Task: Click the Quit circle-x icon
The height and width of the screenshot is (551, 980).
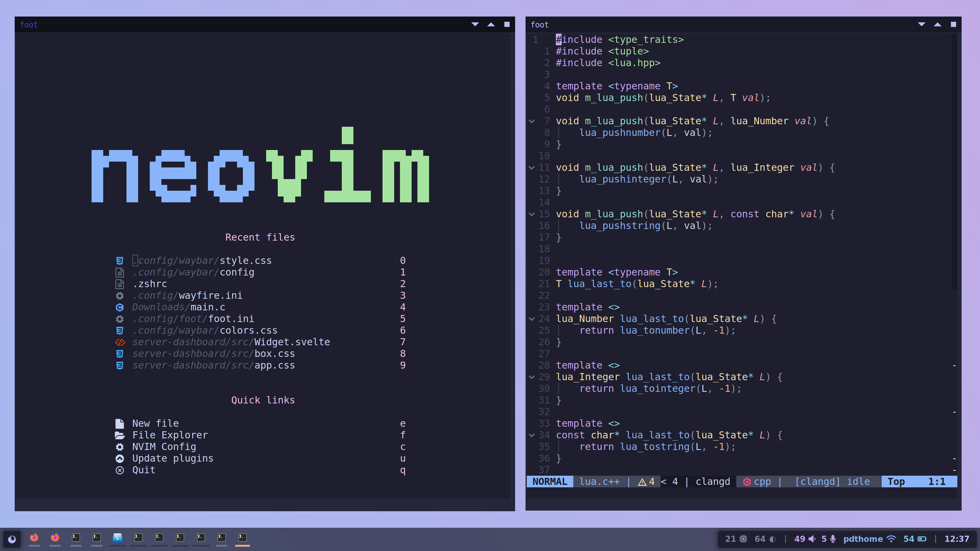Action: pos(119,470)
